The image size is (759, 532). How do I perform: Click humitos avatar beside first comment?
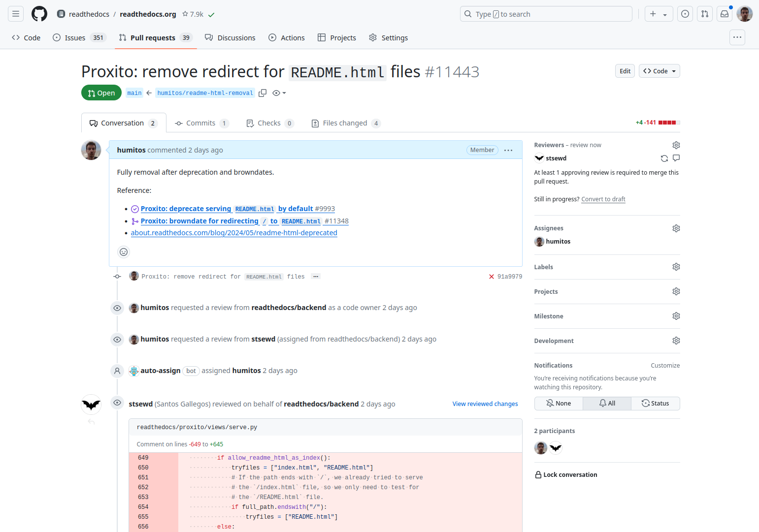point(91,150)
